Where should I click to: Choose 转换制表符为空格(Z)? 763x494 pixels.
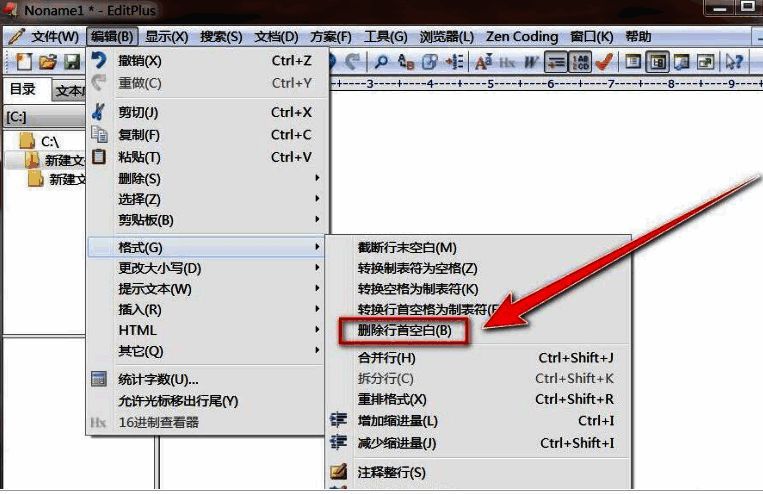478,268
